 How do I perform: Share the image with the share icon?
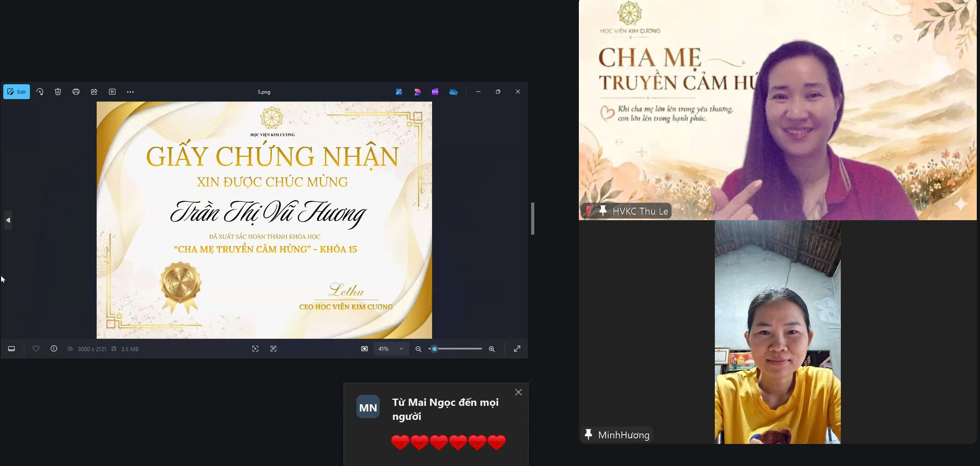click(94, 92)
